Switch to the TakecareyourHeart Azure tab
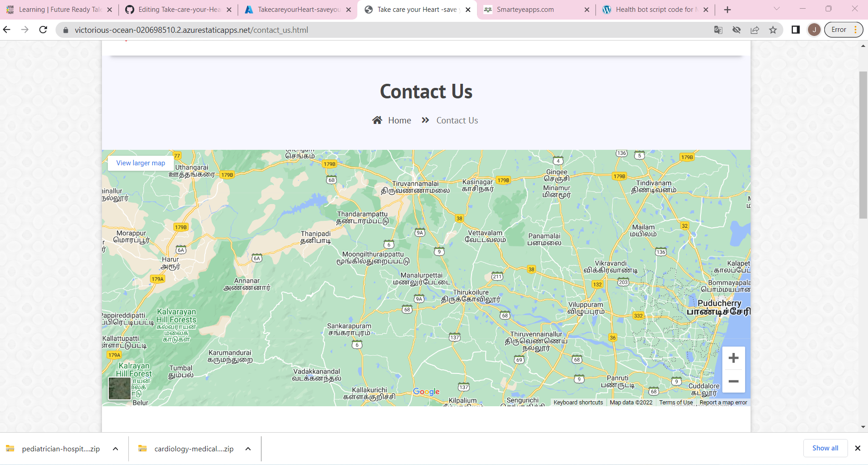The height and width of the screenshot is (465, 868). pos(298,10)
